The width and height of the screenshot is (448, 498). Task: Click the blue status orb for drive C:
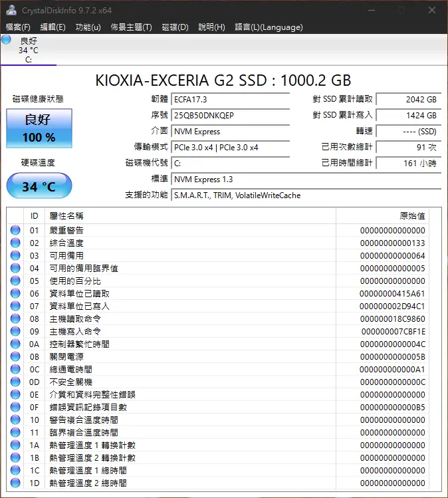click(x=7, y=40)
